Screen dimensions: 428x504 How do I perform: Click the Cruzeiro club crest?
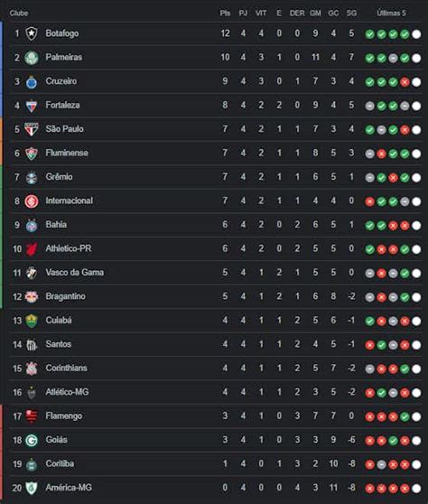tap(32, 81)
